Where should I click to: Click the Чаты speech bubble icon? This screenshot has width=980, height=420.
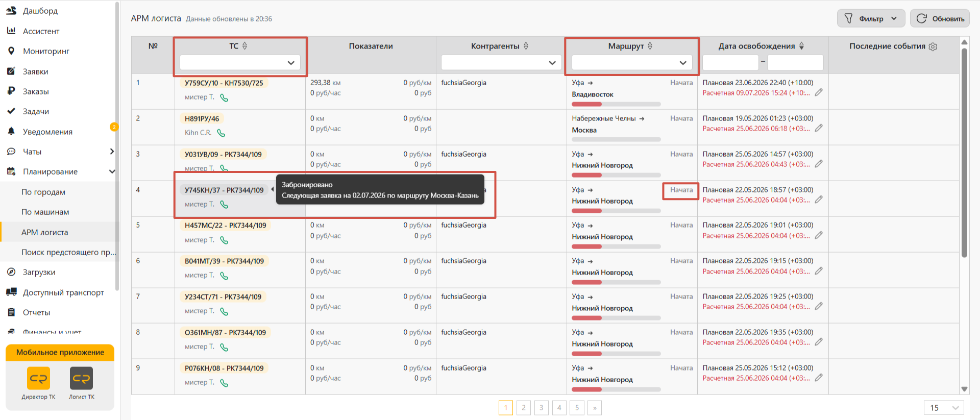pyautogui.click(x=11, y=152)
